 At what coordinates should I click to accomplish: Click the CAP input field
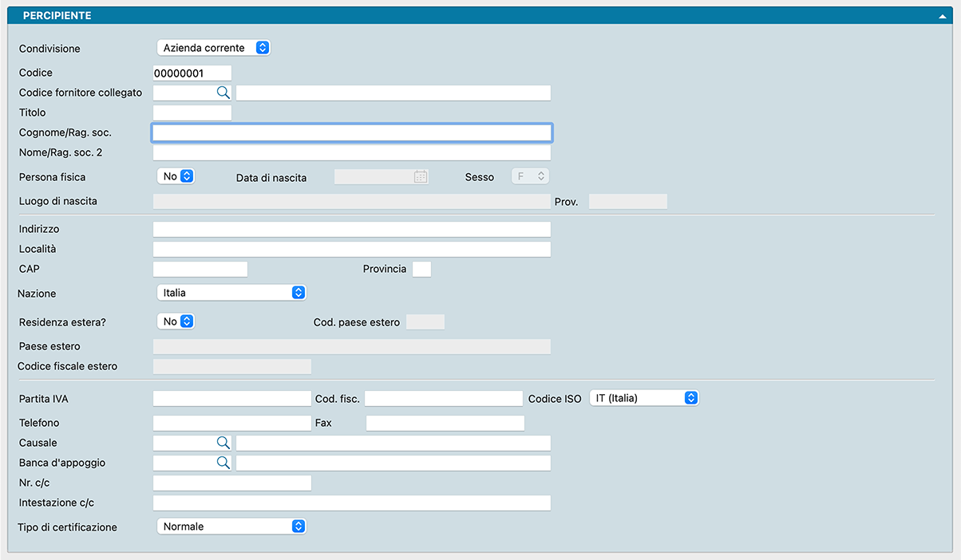[200, 270]
